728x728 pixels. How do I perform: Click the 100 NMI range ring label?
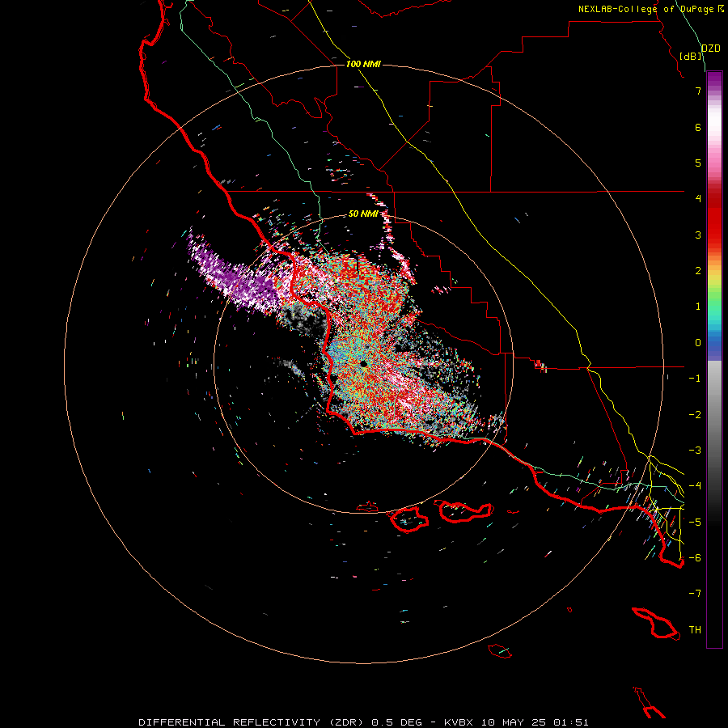(363, 64)
